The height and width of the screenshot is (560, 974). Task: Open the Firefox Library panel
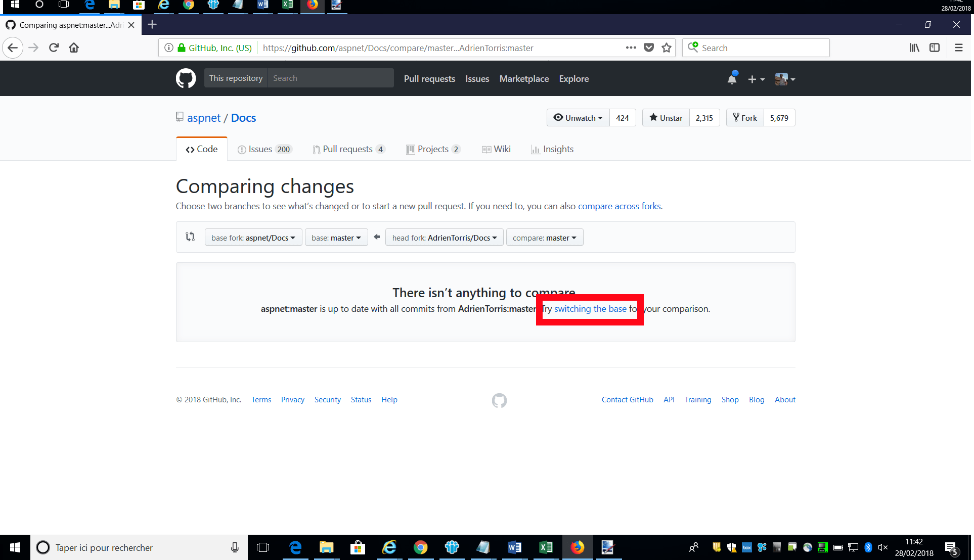click(914, 48)
